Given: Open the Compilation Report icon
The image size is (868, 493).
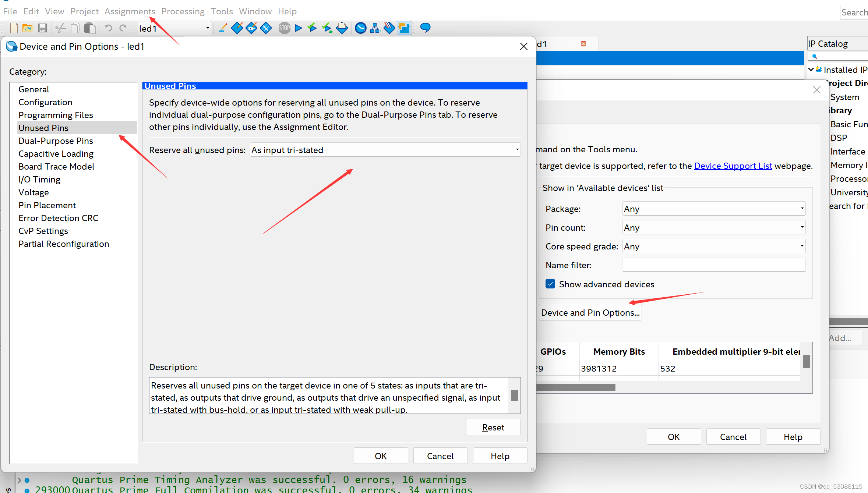Looking at the screenshot, I should [342, 28].
